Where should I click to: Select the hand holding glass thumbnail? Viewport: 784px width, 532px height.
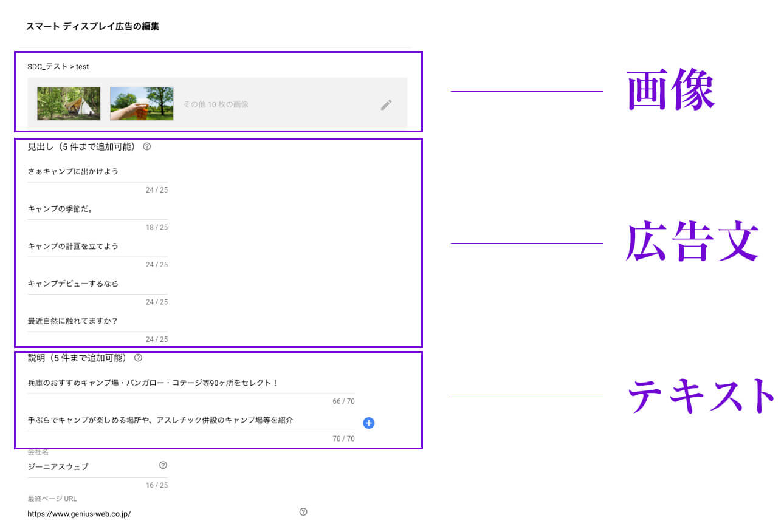pos(142,104)
